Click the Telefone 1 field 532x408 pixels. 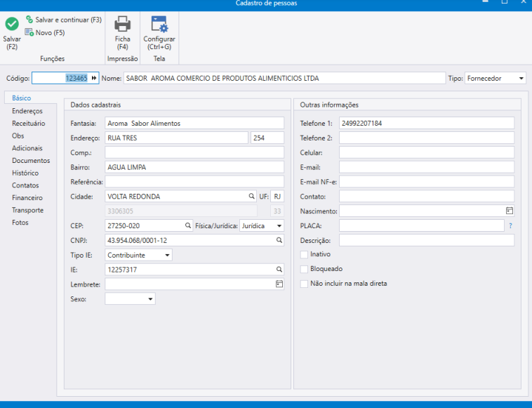[427, 123]
